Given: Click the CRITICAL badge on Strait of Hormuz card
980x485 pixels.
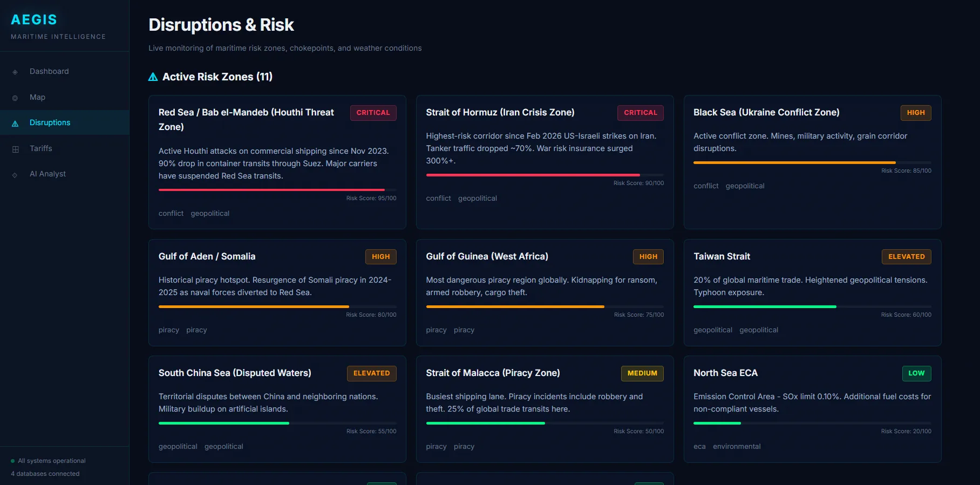Looking at the screenshot, I should [641, 113].
